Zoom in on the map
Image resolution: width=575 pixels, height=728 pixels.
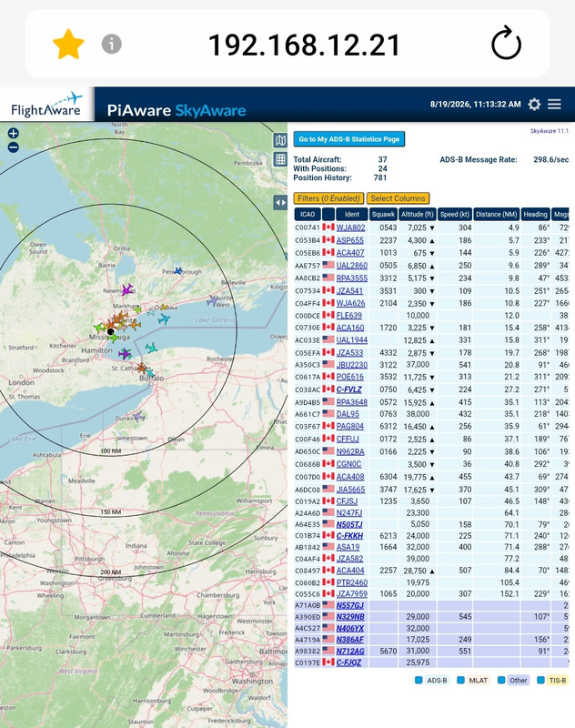click(x=14, y=134)
